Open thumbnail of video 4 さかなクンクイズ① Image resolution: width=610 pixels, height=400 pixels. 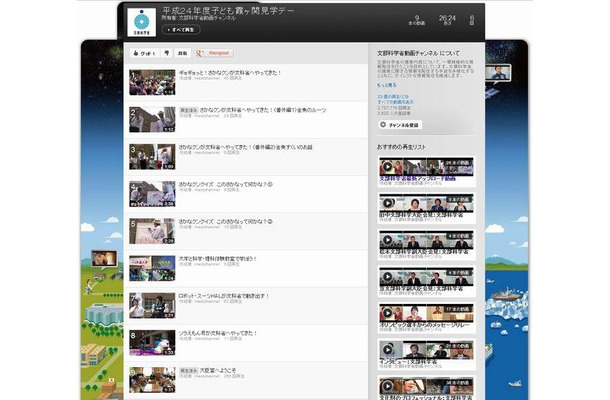pyautogui.click(x=152, y=194)
